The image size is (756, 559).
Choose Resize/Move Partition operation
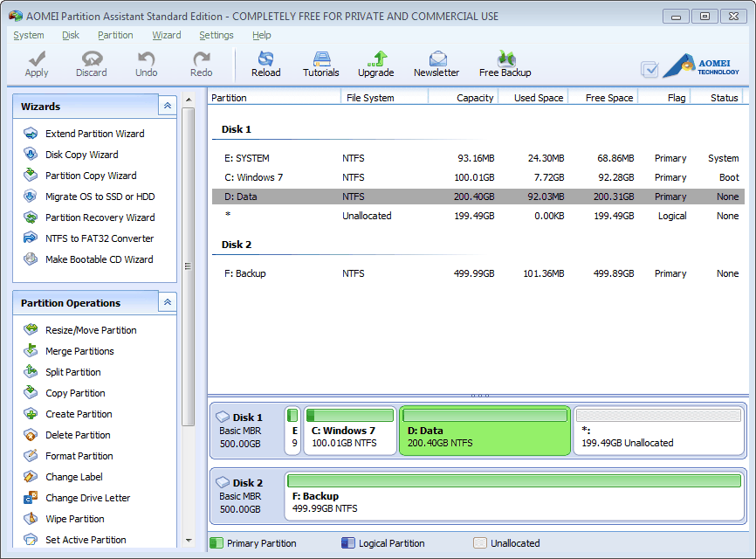pos(91,330)
